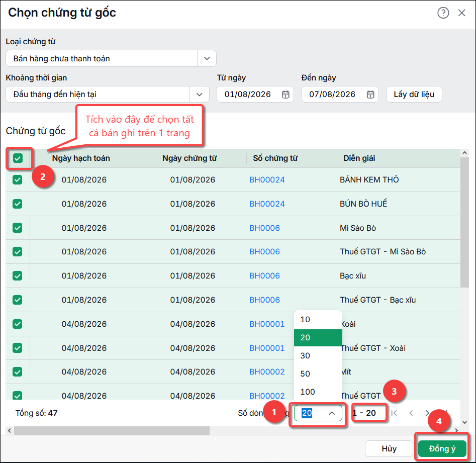
Task: Go to the previous page arrow
Action: point(411,413)
